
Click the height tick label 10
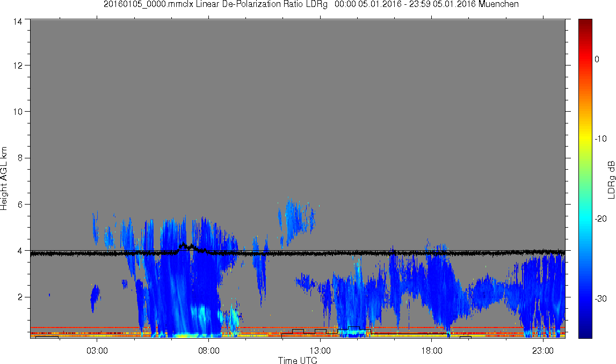(x=17, y=112)
